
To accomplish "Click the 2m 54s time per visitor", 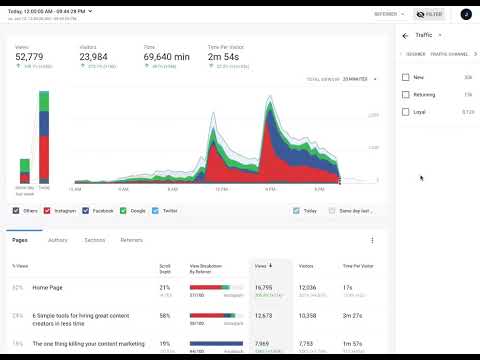I will pos(223,57).
